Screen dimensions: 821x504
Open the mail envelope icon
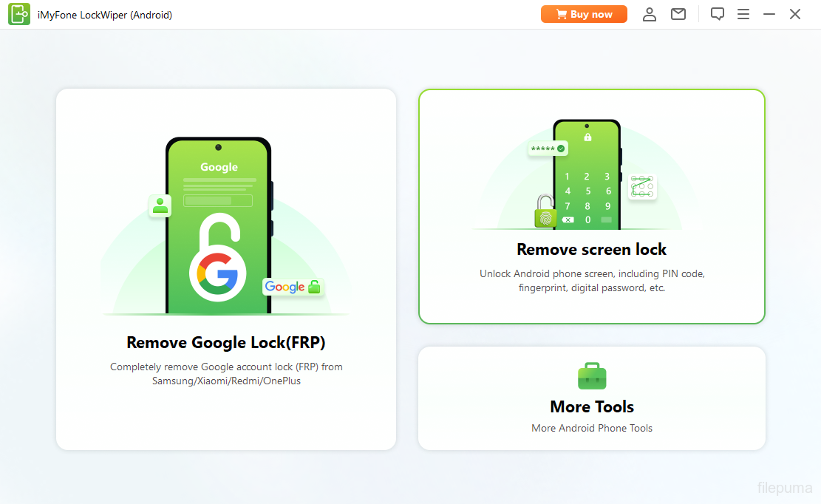click(678, 14)
